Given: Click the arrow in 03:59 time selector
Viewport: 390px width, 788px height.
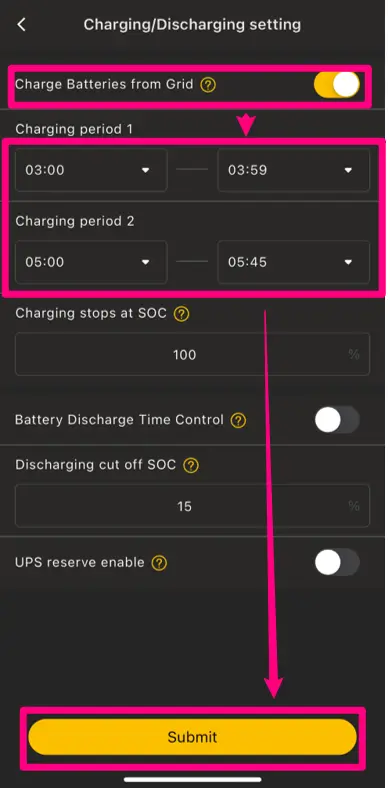Looking at the screenshot, I should pyautogui.click(x=348, y=170).
